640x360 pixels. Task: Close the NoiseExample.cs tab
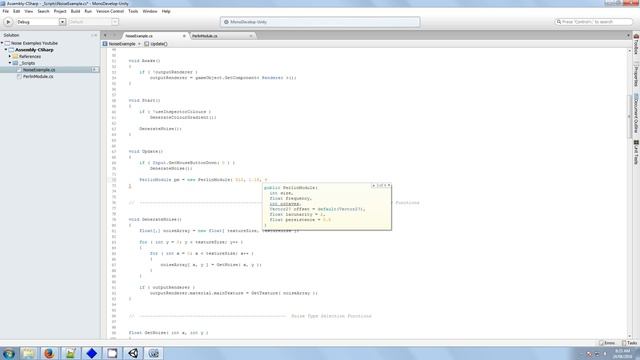[184, 36]
